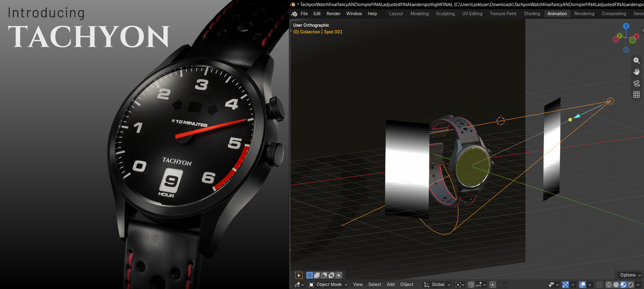Enable the proportional editing icon
Screen dimensions: 644x289
click(493, 284)
